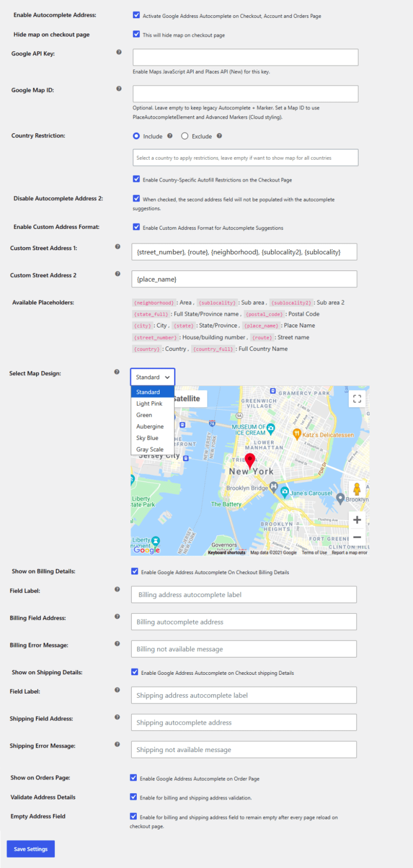Click billing address autocomplete label field
Screen dimensions: 413x868
click(244, 594)
